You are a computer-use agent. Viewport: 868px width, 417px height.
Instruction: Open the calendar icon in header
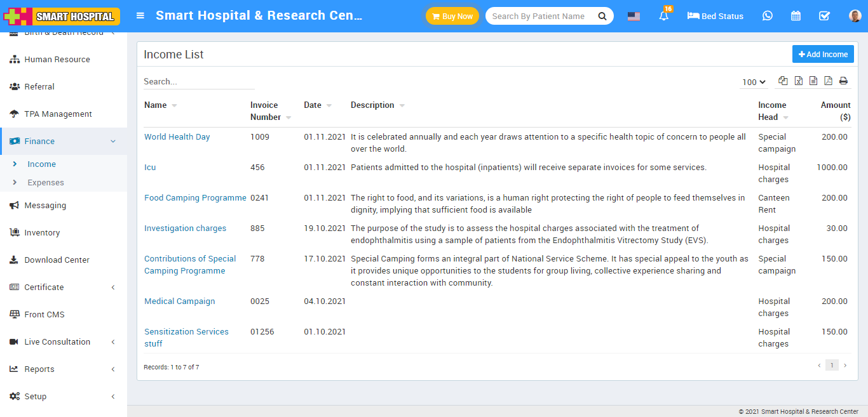[x=796, y=16]
